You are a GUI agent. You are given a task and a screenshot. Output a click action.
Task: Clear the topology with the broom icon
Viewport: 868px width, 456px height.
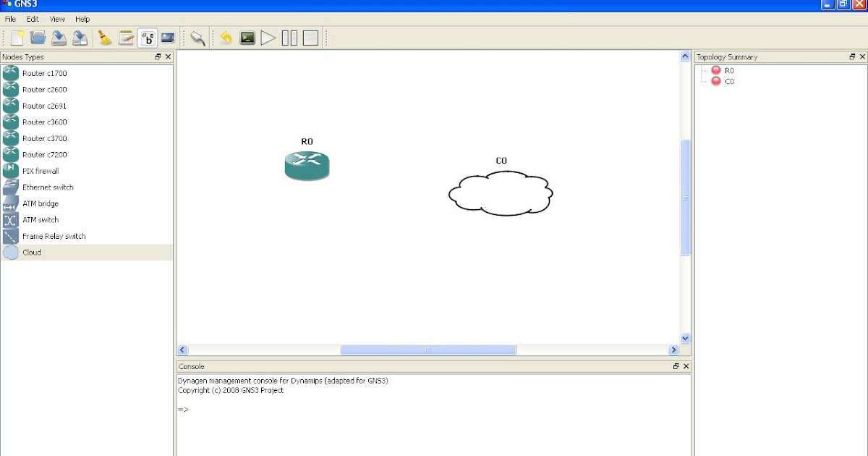(106, 38)
